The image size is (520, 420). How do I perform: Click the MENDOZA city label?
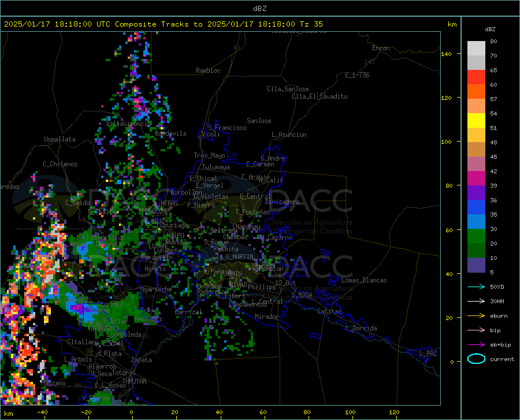tap(154, 211)
